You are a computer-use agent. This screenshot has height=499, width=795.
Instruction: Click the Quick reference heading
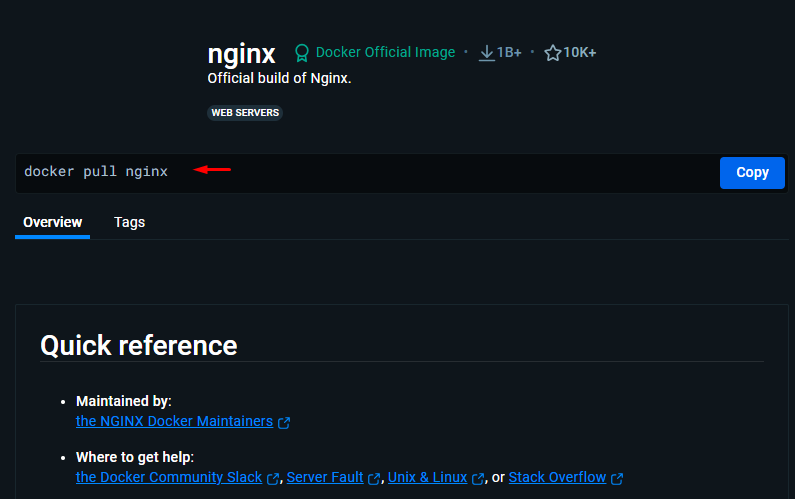pyautogui.click(x=139, y=345)
